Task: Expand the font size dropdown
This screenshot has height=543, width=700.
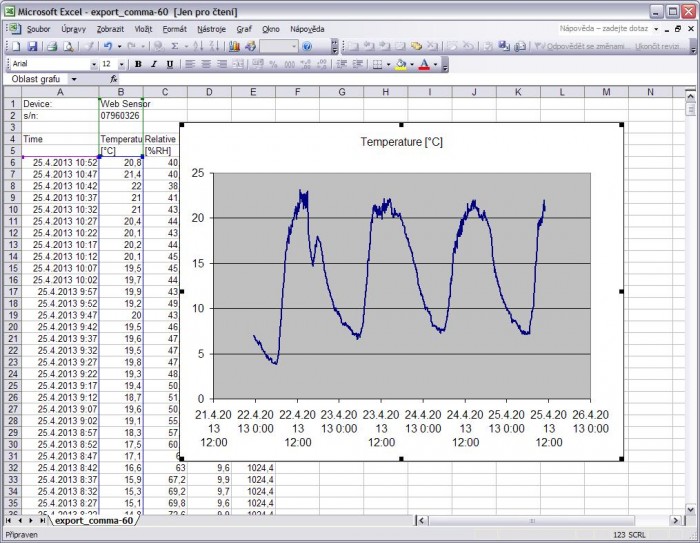Action: coord(122,64)
